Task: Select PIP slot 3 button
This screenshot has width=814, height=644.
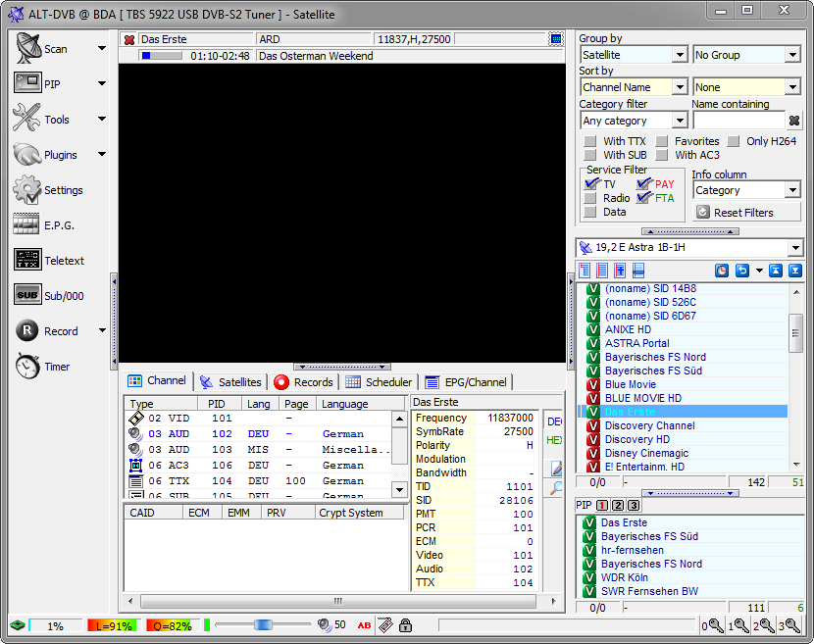Action: tap(634, 506)
